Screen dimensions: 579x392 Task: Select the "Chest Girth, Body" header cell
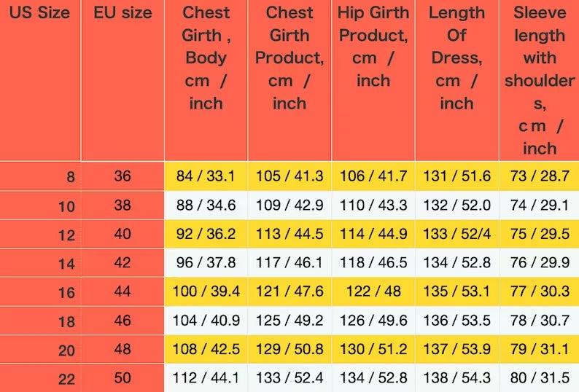point(206,58)
